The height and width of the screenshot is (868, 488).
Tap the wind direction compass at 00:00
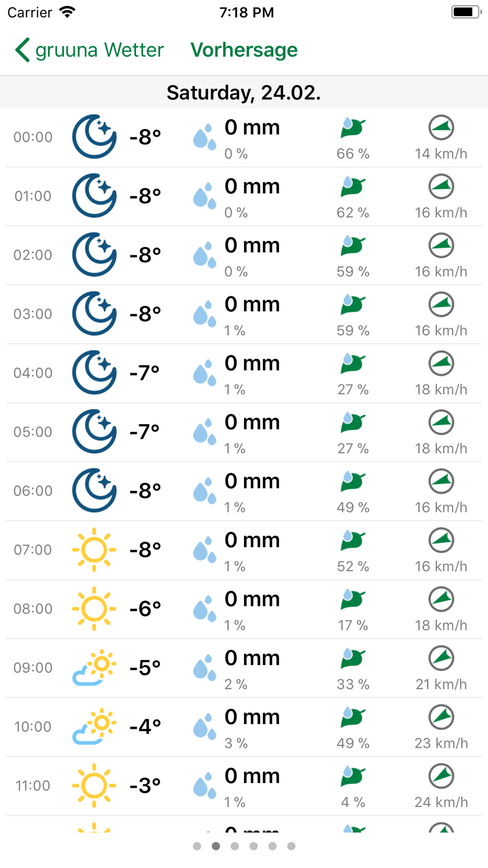click(x=441, y=127)
